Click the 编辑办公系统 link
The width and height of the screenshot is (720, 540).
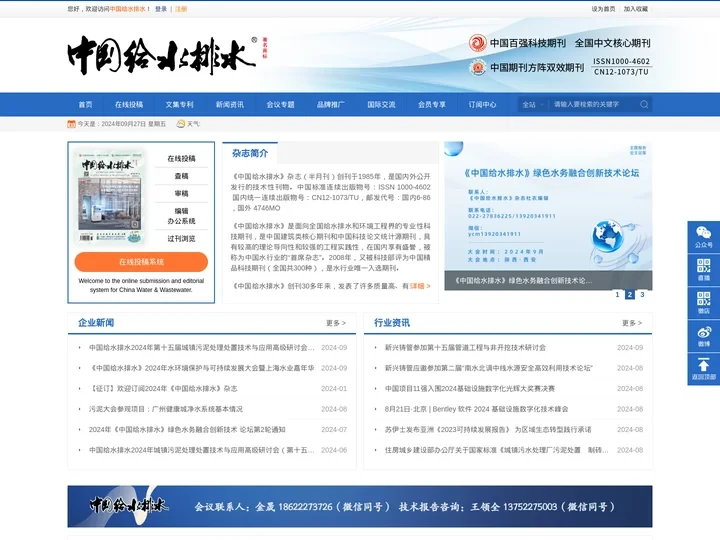pos(181,216)
